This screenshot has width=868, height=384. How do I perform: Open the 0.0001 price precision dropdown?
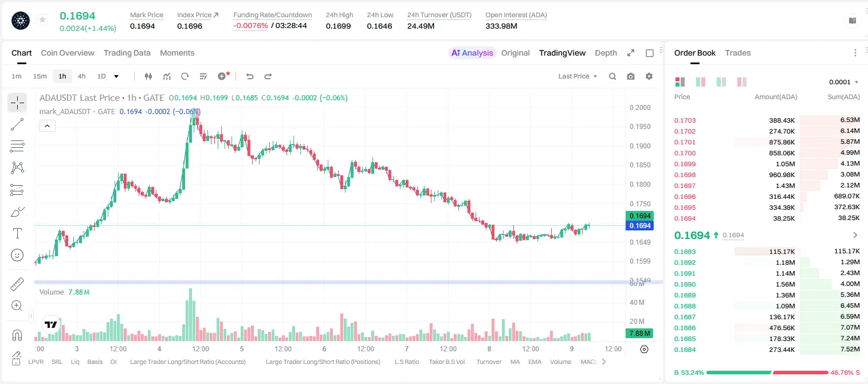point(843,82)
